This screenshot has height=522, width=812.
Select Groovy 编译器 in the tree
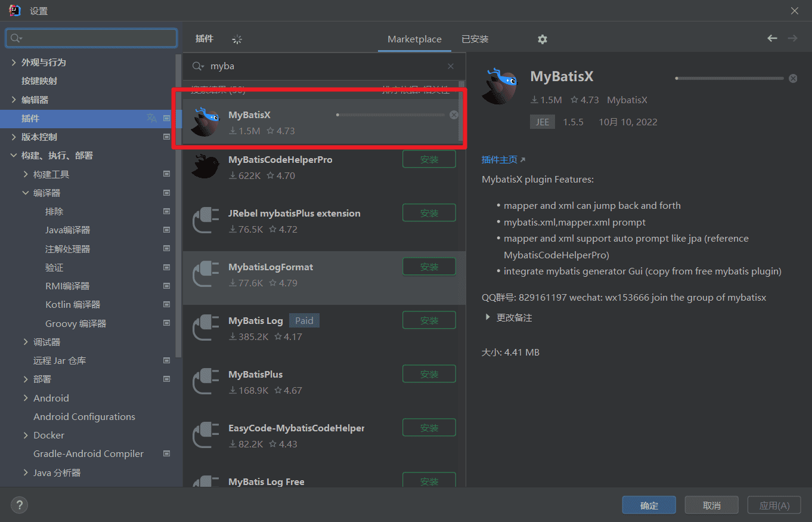(76, 323)
